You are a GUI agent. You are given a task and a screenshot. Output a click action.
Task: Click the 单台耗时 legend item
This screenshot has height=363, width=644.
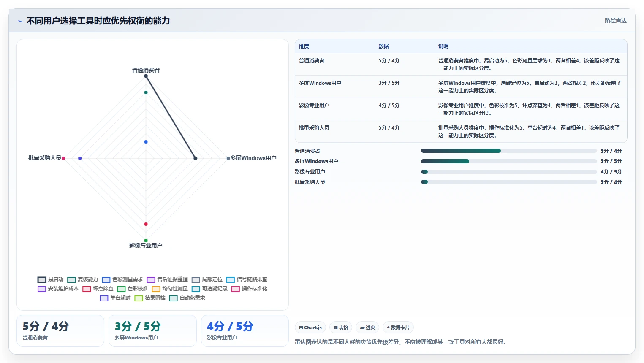pyautogui.click(x=115, y=298)
